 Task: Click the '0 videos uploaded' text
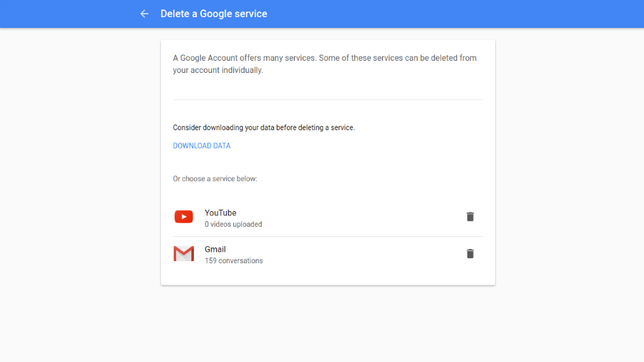coord(233,225)
